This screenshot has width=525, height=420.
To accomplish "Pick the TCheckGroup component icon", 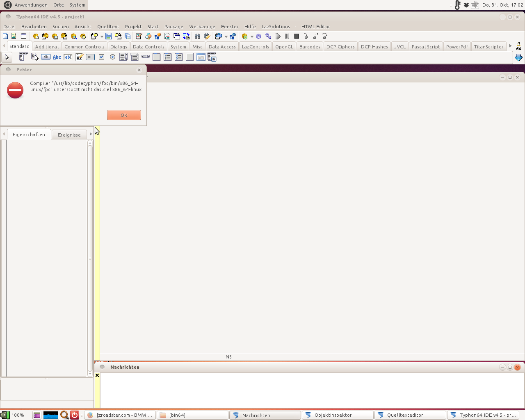I will 179,57.
